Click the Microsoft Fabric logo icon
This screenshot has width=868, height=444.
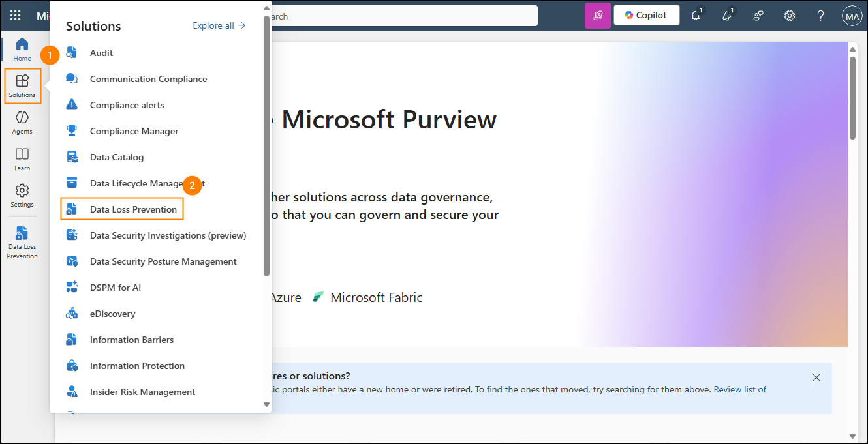pos(318,297)
